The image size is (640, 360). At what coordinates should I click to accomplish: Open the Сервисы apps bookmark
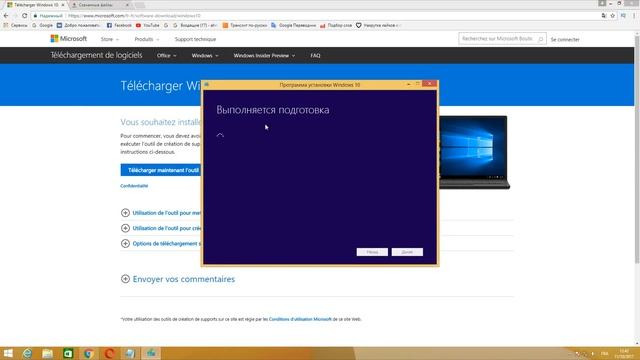coord(16,25)
